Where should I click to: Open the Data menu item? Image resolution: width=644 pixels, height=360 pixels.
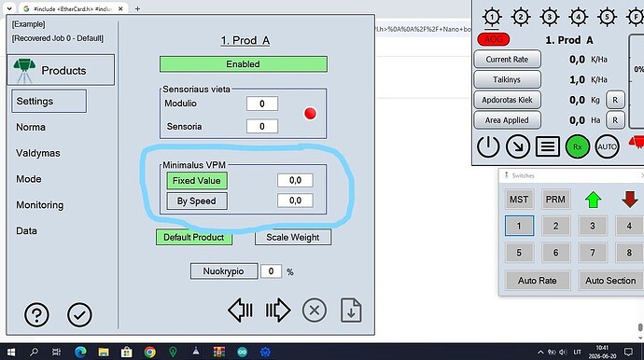pyautogui.click(x=27, y=230)
